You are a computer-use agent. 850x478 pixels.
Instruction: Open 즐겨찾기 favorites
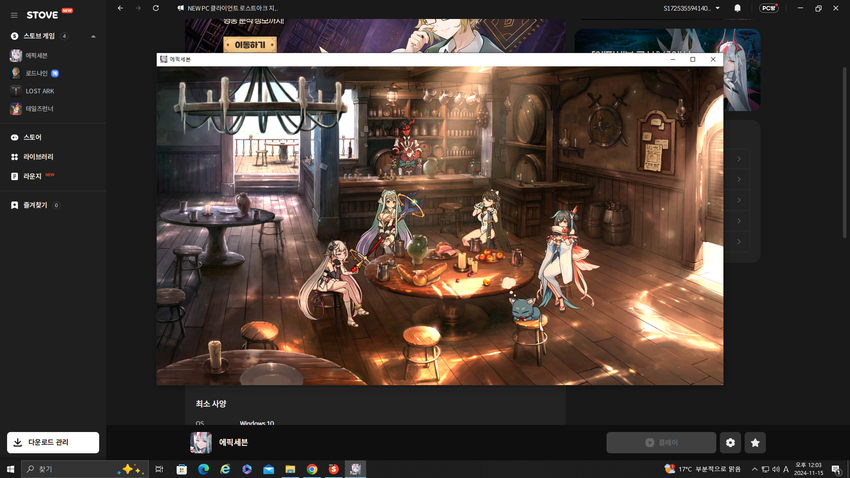35,205
